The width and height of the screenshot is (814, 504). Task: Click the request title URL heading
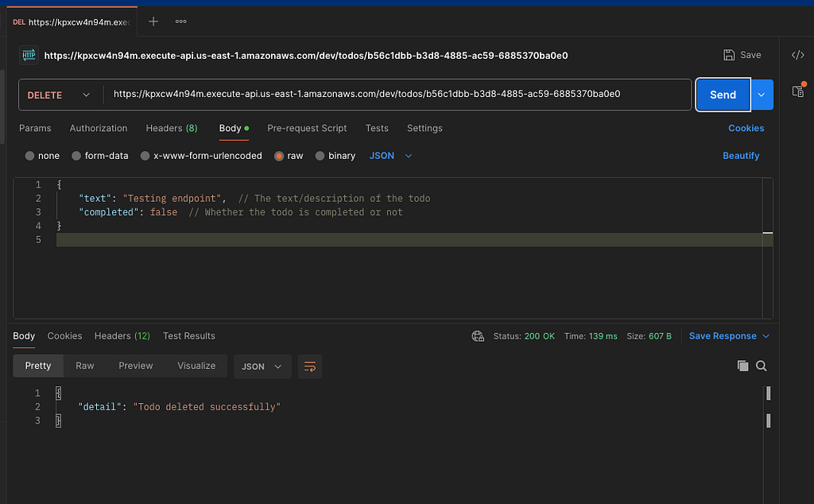click(x=306, y=56)
